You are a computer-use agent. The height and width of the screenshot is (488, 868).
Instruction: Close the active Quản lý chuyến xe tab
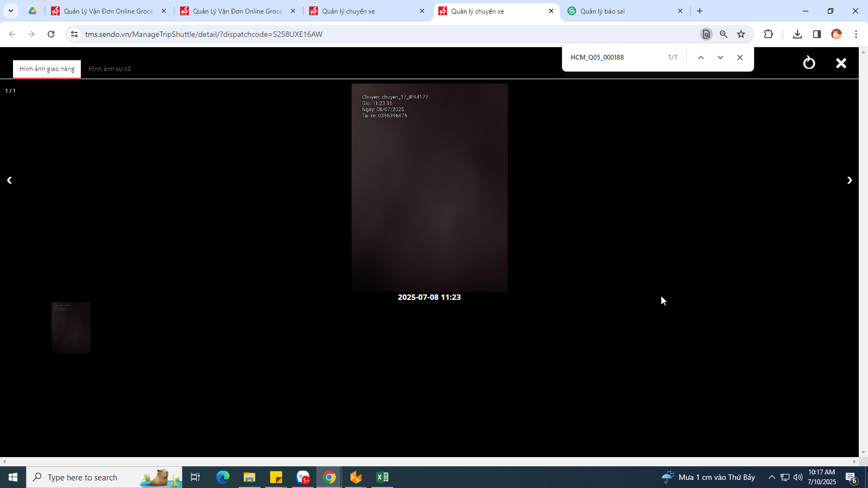coord(551,11)
